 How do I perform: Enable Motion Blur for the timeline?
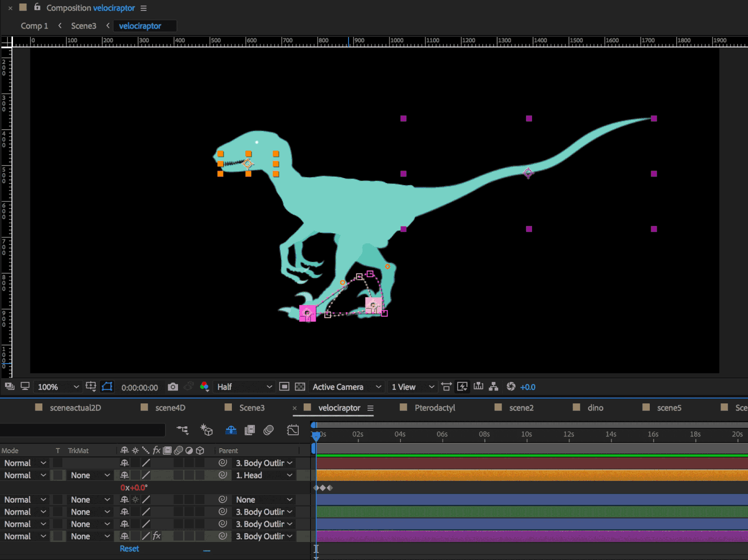click(x=269, y=430)
